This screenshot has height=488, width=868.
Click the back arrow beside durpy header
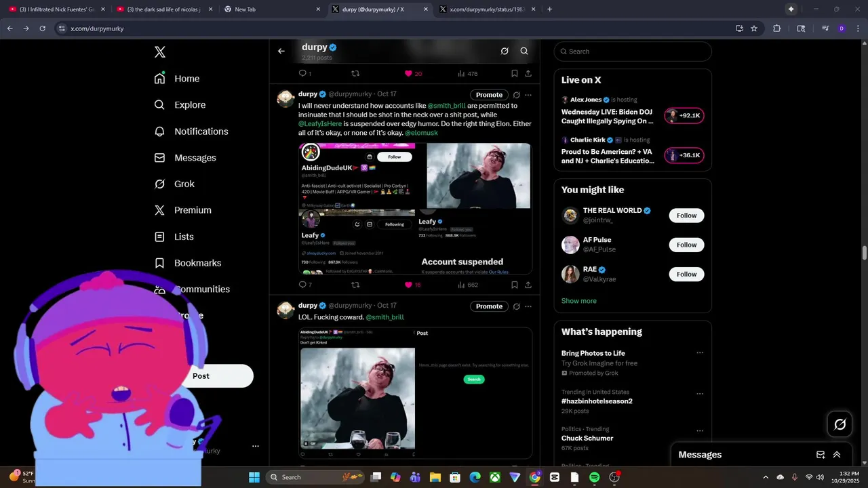pos(281,51)
